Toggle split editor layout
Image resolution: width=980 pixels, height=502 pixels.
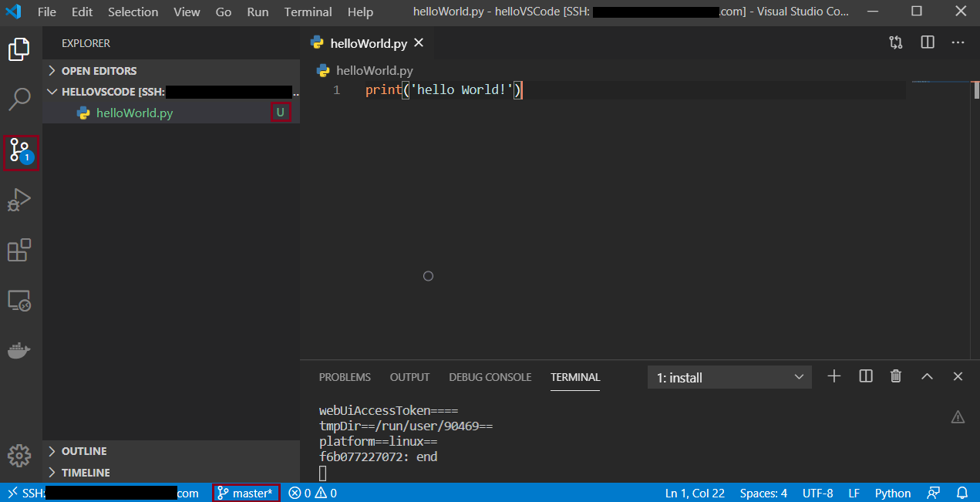coord(927,43)
